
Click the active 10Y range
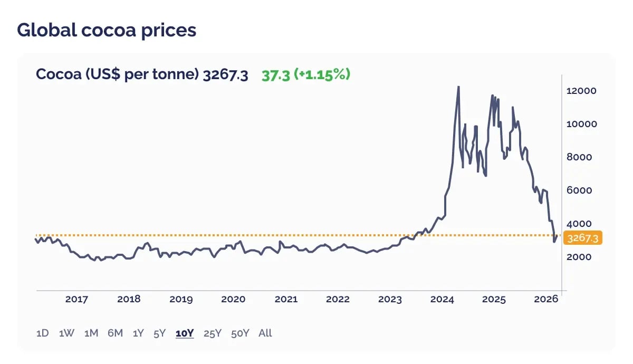click(185, 333)
